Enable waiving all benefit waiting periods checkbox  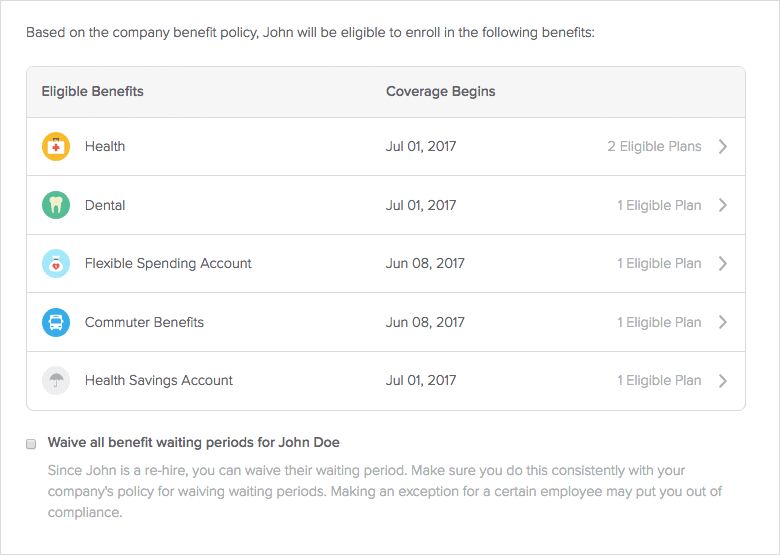pyautogui.click(x=31, y=444)
